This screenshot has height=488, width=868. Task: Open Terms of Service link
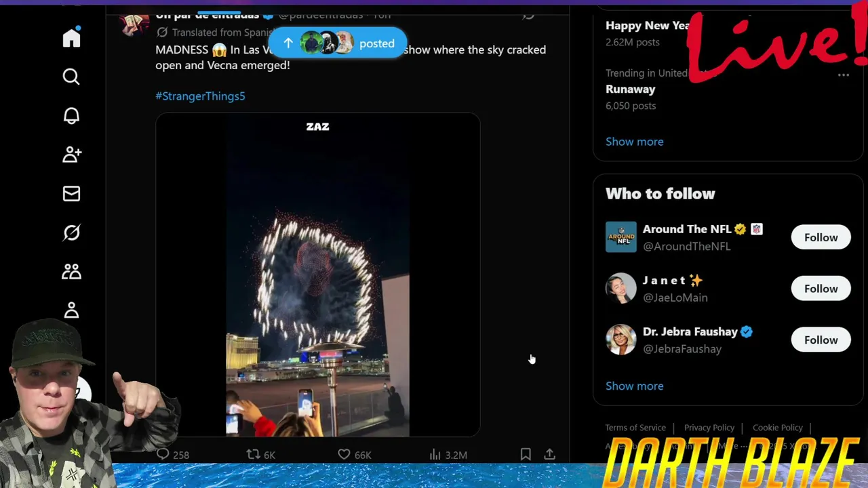point(635,428)
